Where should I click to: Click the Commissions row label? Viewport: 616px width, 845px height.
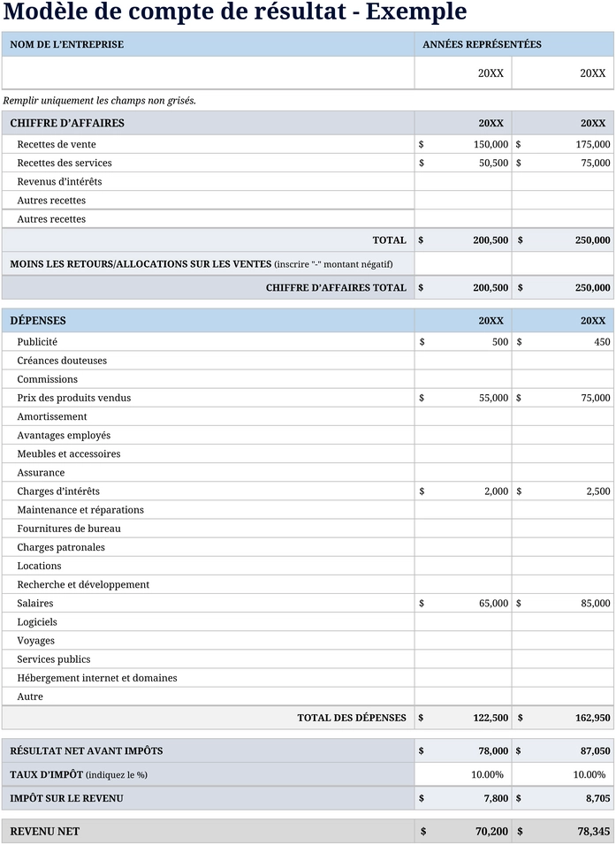coord(48,379)
